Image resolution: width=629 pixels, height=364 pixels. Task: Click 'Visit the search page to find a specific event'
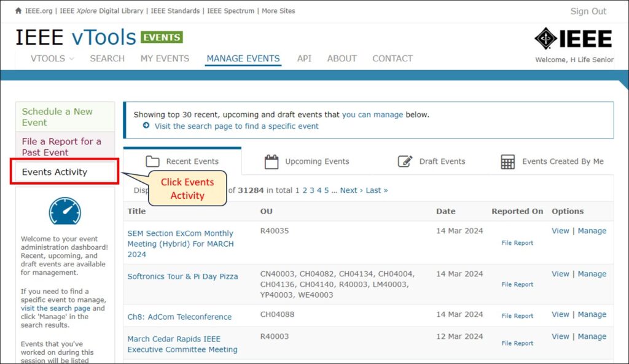pyautogui.click(x=236, y=126)
